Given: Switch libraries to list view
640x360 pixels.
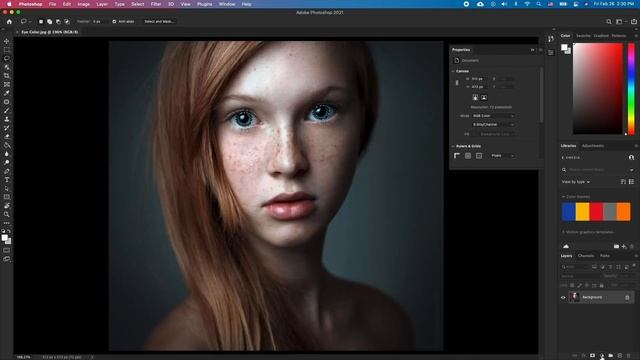Looking at the screenshot, I should pos(631,182).
